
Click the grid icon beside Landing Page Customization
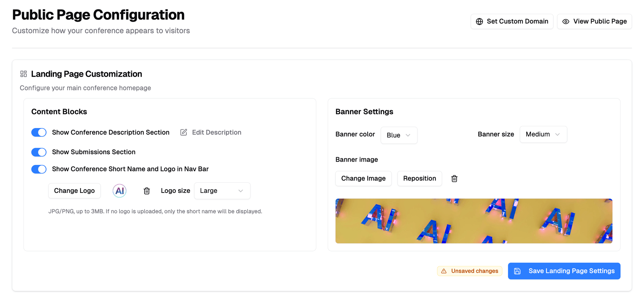click(x=23, y=74)
